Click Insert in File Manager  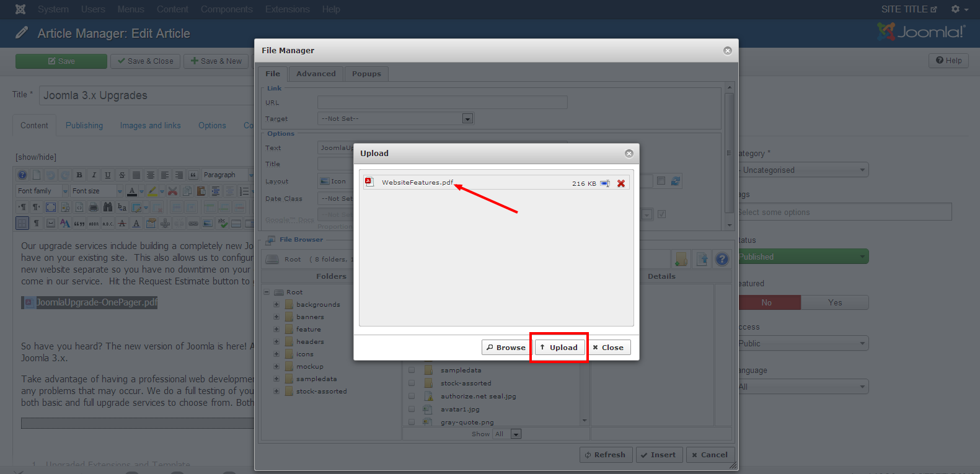pyautogui.click(x=659, y=455)
